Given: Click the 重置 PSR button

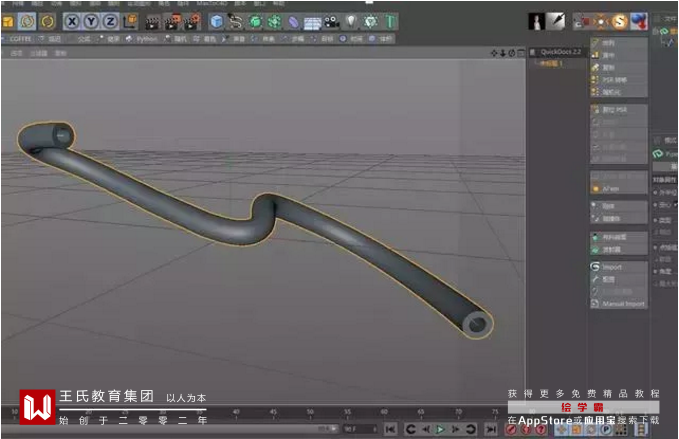Looking at the screenshot, I should [619, 110].
